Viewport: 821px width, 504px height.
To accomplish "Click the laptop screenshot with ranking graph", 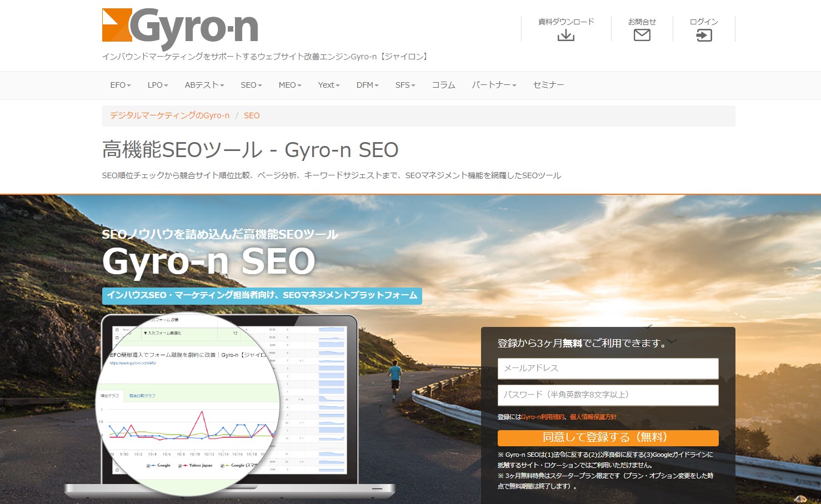I will [229, 405].
